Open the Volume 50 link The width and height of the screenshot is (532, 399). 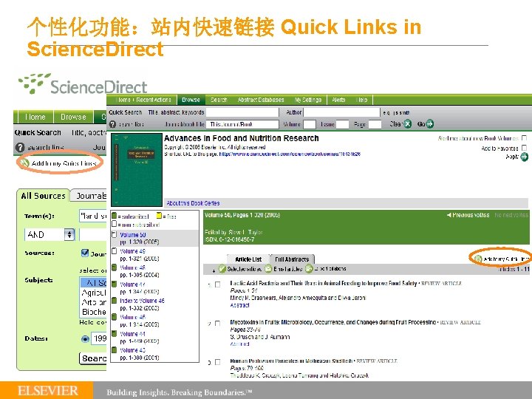(133, 235)
